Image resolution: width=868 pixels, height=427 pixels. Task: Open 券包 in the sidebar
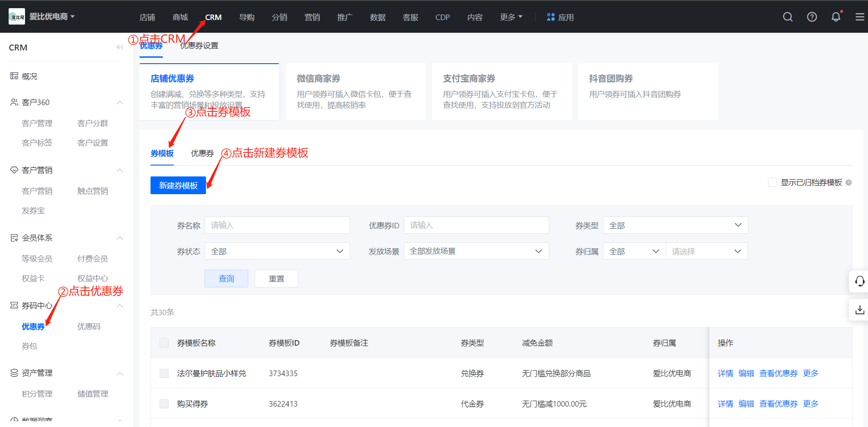click(x=30, y=346)
